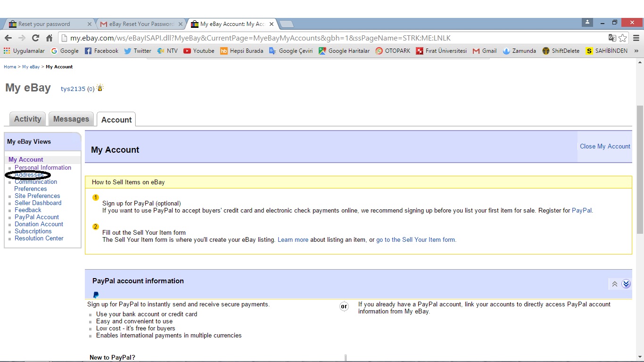This screenshot has width=644, height=362.
Task: Open the feedback score (0) link
Action: [x=91, y=89]
